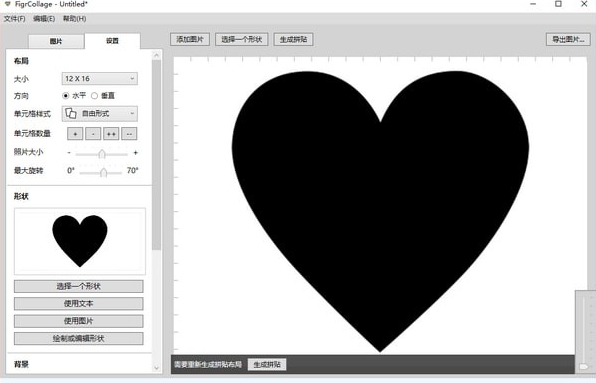
Task: Click the max rotation slider handle
Action: [x=103, y=172]
